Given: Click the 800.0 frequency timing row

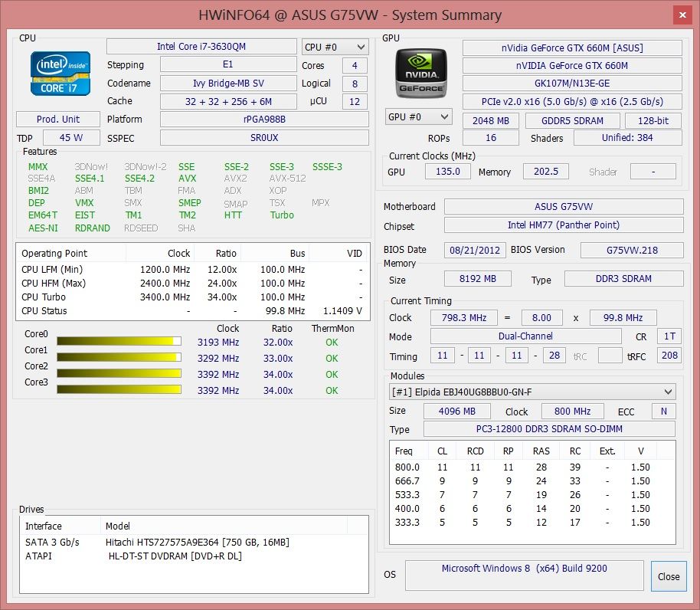Looking at the screenshot, I should [532, 467].
